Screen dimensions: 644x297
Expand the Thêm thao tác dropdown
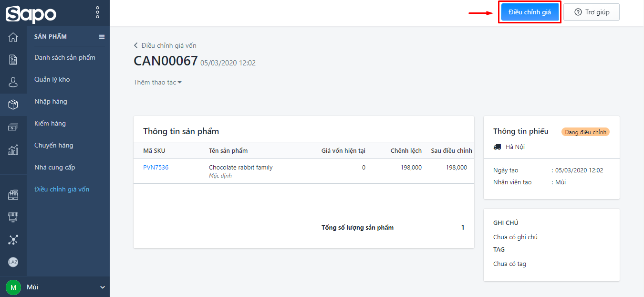[x=157, y=82]
